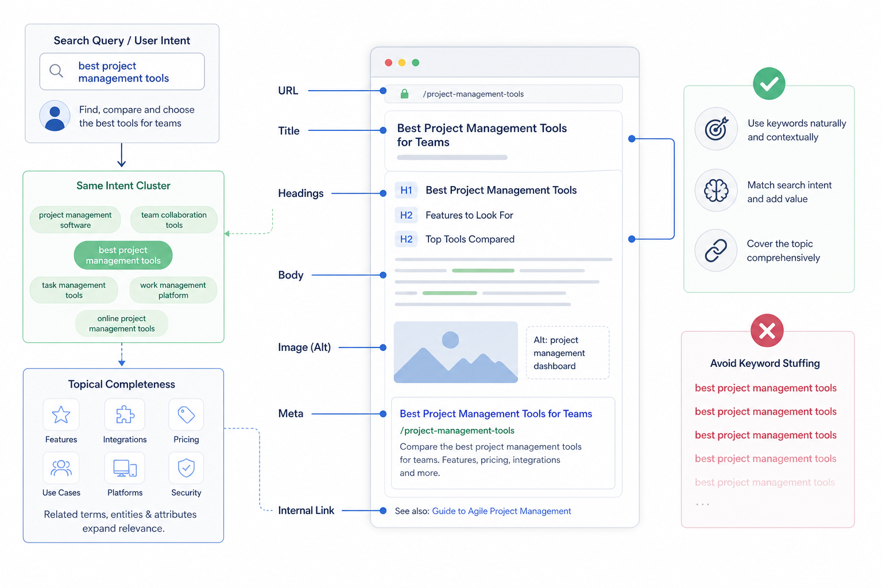Click the Alt: project management dashboard box
The width and height of the screenshot is (882, 588).
click(x=567, y=353)
